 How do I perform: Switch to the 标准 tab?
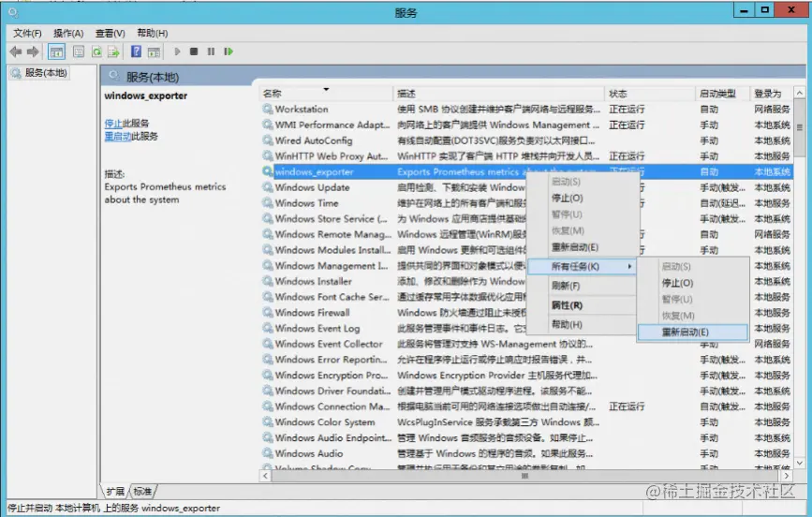point(142,491)
